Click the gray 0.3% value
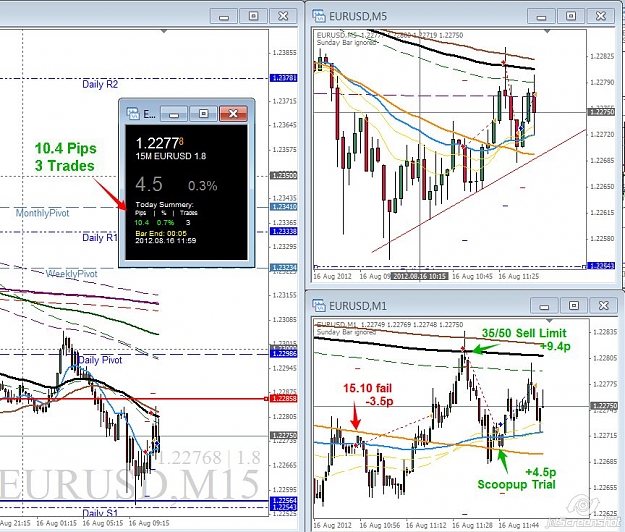This screenshot has width=625, height=532. 202,186
